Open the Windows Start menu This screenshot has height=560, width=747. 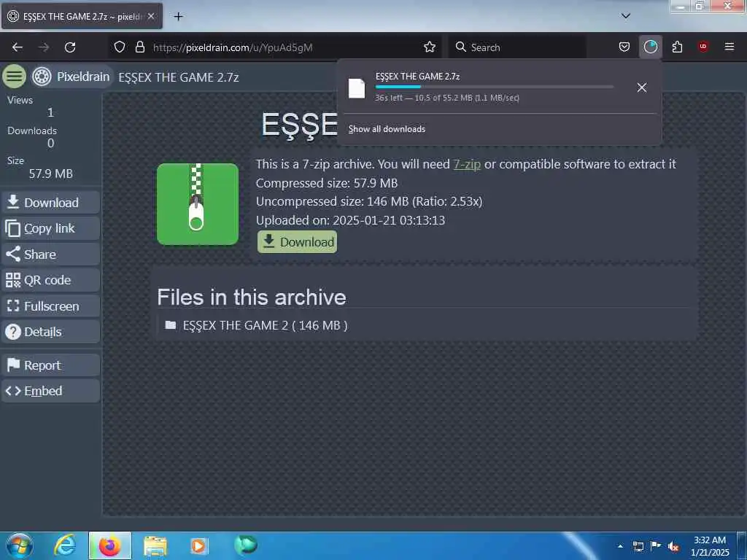point(19,545)
